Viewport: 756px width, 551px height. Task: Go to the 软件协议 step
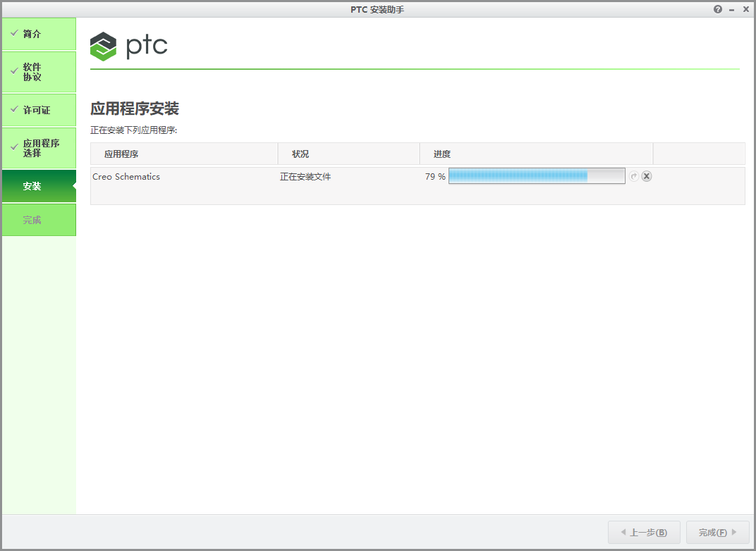click(39, 72)
